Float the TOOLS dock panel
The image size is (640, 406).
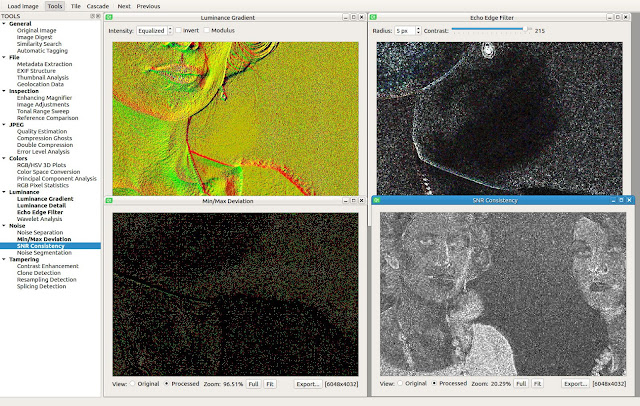point(92,16)
